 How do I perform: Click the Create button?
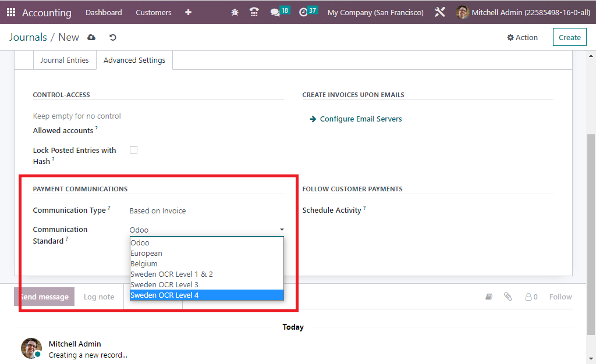point(569,37)
